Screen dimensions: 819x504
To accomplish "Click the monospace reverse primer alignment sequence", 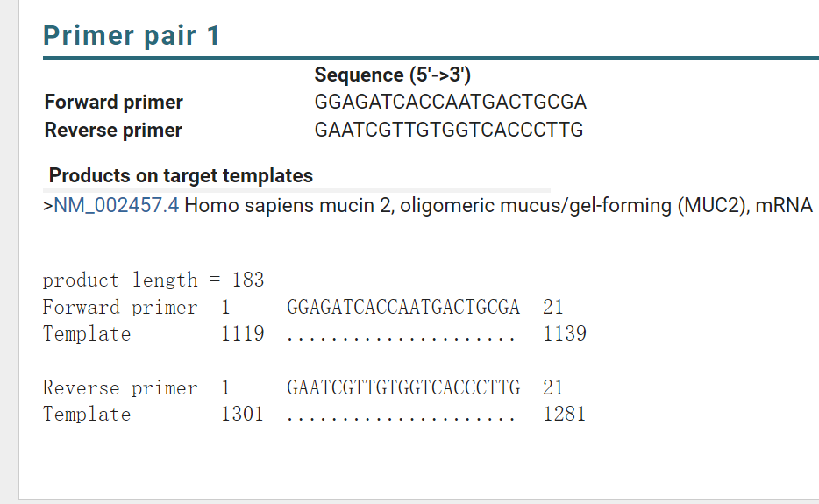I will [403, 387].
